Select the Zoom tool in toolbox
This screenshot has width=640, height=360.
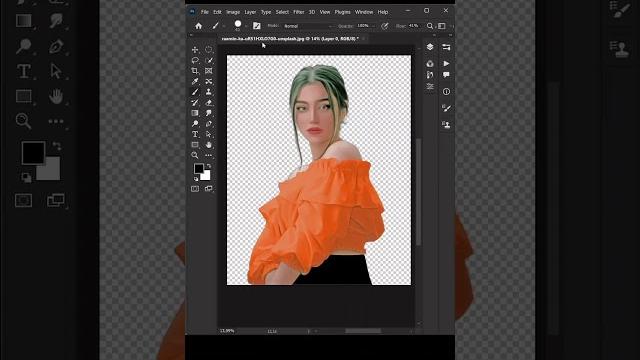pos(195,156)
